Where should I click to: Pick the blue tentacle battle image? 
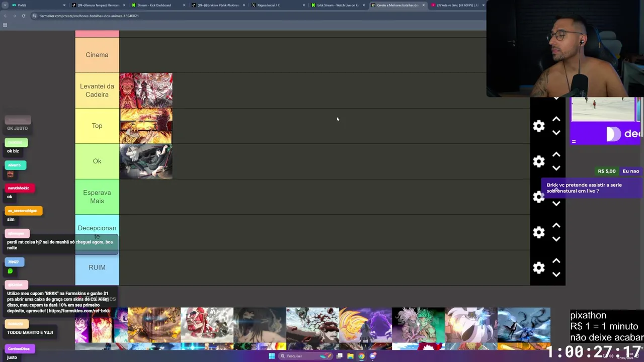coord(524,325)
